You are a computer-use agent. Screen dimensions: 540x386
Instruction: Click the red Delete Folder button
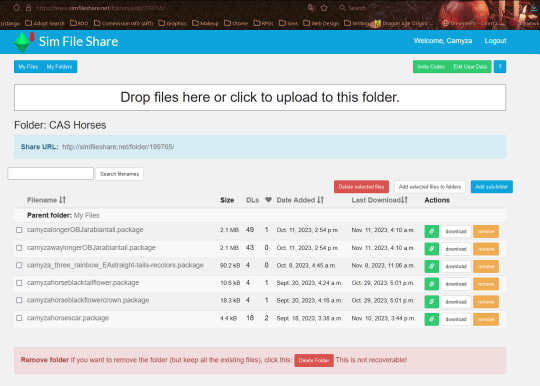click(314, 361)
